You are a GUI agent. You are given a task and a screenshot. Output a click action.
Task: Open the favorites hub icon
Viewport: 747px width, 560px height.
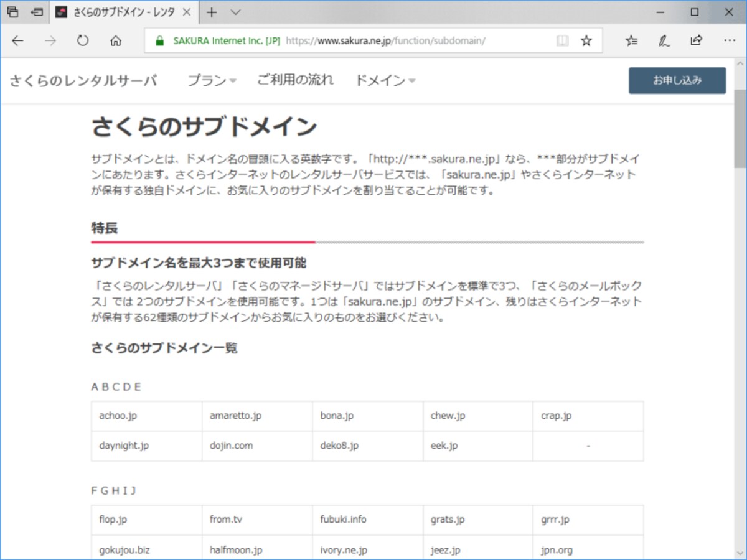(632, 41)
